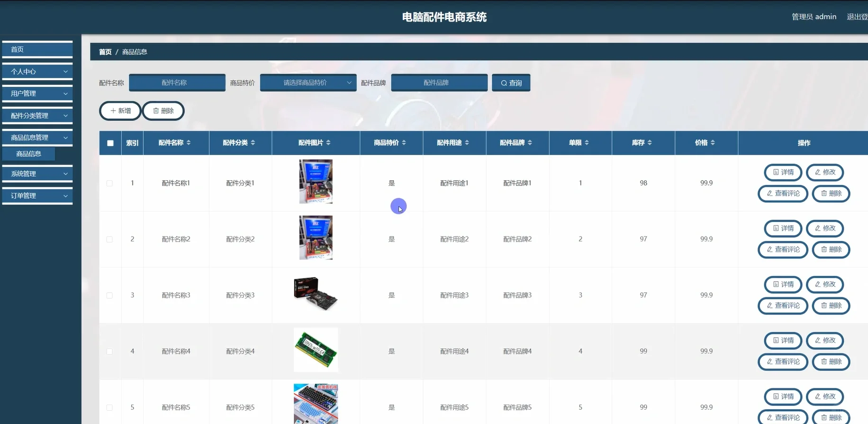Open the product image of row 配件名称2

pos(316,238)
